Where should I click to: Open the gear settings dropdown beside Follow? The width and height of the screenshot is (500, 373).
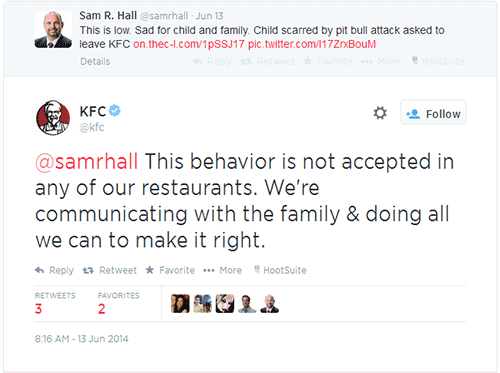click(380, 113)
